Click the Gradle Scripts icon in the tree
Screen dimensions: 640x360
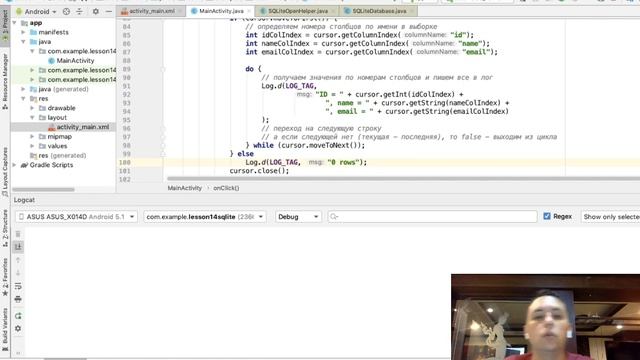click(24, 165)
